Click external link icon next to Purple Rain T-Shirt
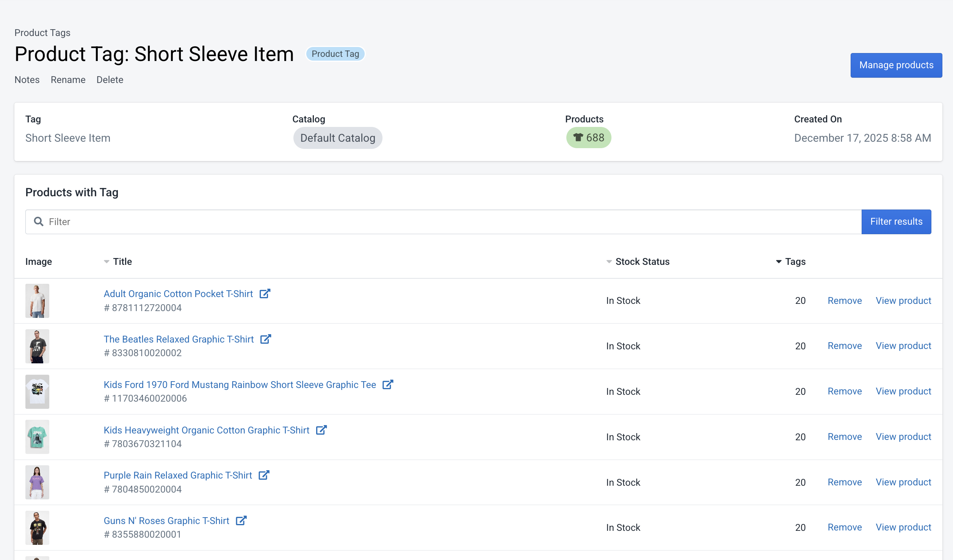 264,475
